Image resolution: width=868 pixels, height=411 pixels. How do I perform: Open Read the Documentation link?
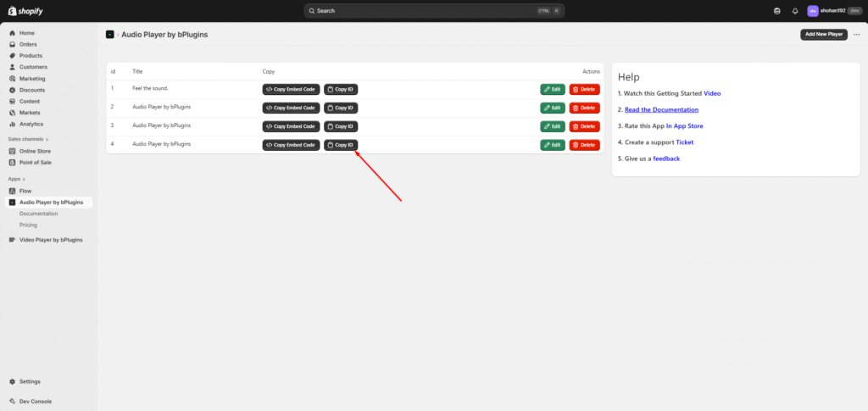coord(661,109)
